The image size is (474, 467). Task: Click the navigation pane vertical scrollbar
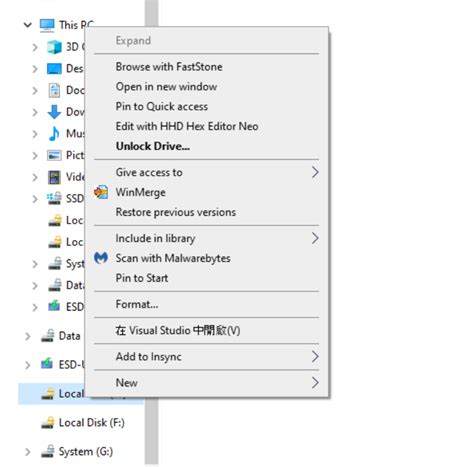click(x=151, y=430)
